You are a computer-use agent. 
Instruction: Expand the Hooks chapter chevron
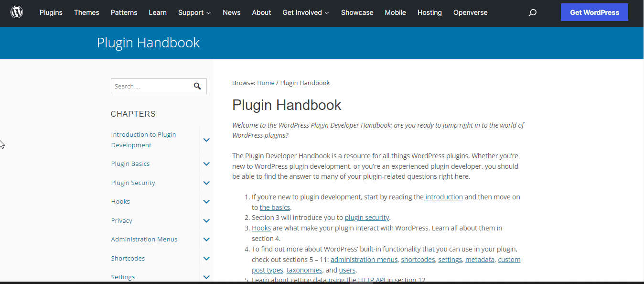[x=206, y=202]
